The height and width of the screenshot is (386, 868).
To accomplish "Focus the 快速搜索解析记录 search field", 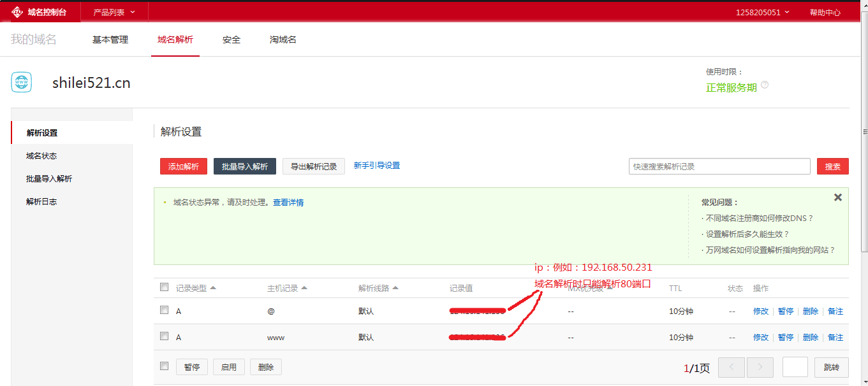I will pyautogui.click(x=719, y=166).
